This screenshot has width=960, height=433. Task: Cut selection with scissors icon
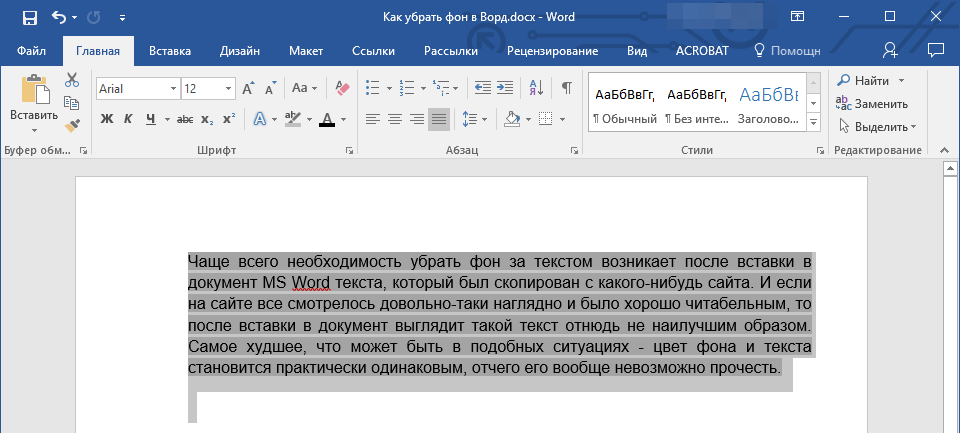pyautogui.click(x=72, y=80)
